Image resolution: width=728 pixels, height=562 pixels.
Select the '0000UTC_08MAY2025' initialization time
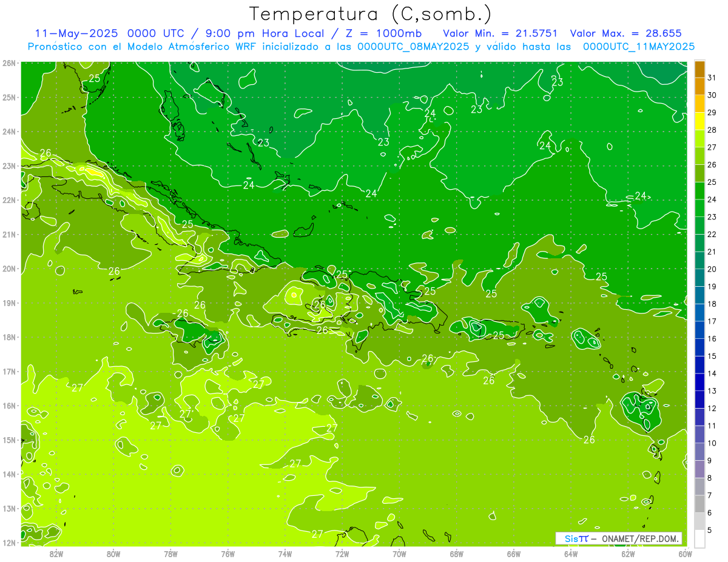(x=413, y=46)
